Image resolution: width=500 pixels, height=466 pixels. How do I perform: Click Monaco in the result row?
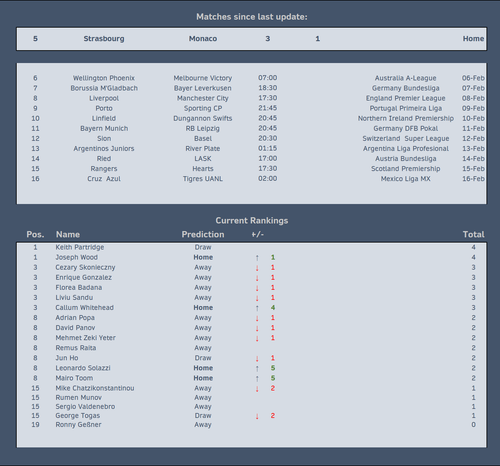(x=203, y=39)
